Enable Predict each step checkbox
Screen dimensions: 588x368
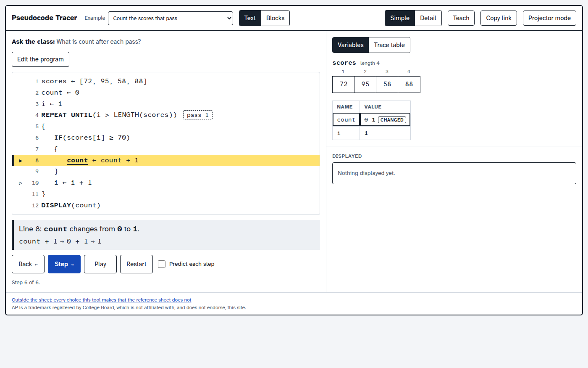point(162,264)
